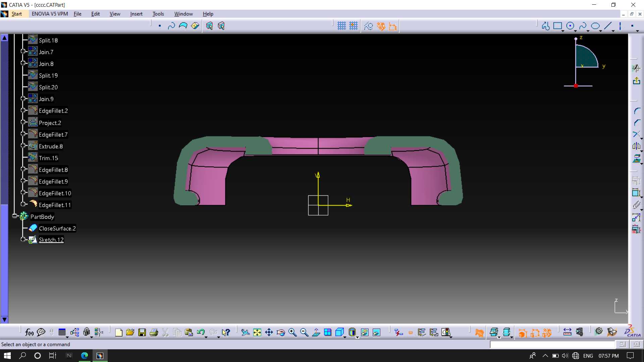This screenshot has width=644, height=362.
Task: Toggle the Grid display icon
Action: pos(341,26)
